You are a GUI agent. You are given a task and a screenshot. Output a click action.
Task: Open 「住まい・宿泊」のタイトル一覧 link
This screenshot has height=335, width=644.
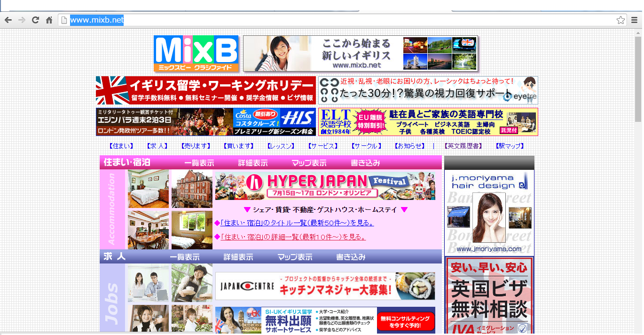tap(297, 223)
